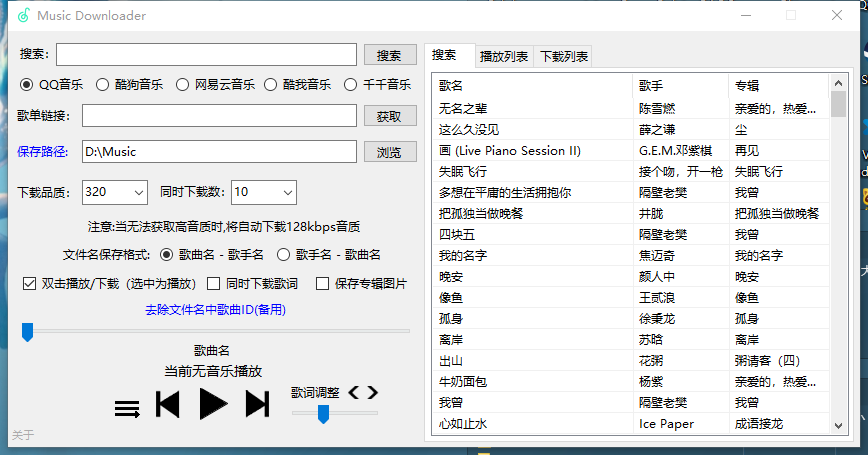Click the 去除文件名中歌曲ID(备用) link
The width and height of the screenshot is (868, 455).
[x=215, y=309]
